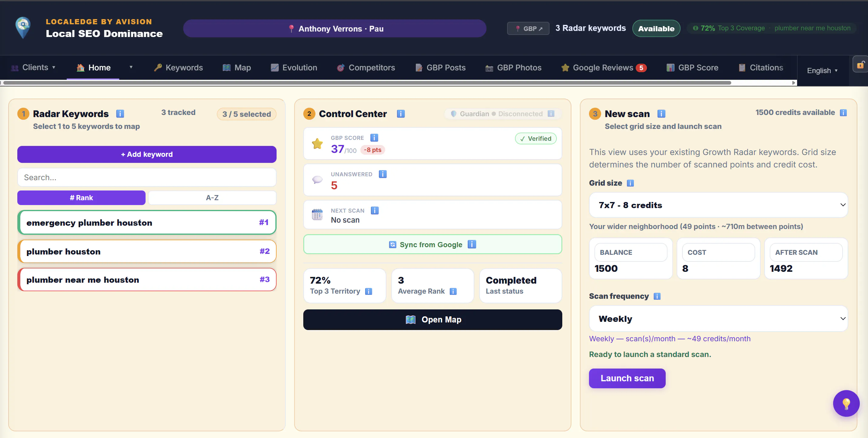Open the Evolution tab

pyautogui.click(x=294, y=67)
